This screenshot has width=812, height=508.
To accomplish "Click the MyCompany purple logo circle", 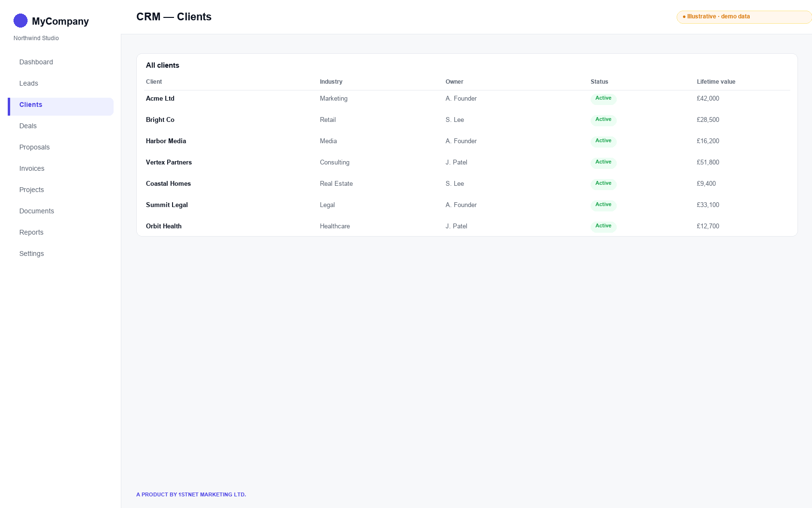I will [20, 21].
